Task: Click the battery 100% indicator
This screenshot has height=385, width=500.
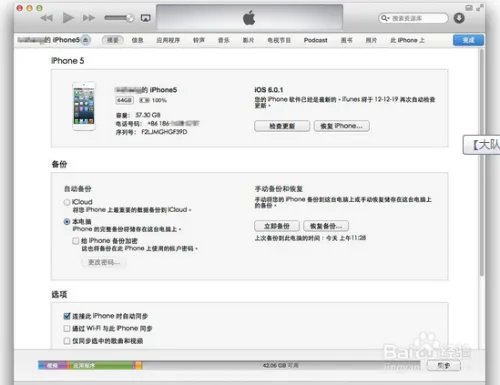Action: (153, 100)
